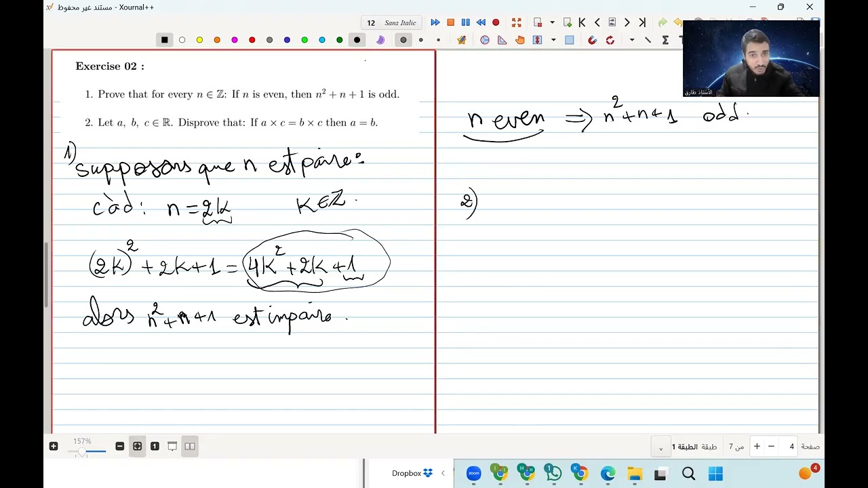Toggle presentation mode
The image size is (868, 488).
172,446
